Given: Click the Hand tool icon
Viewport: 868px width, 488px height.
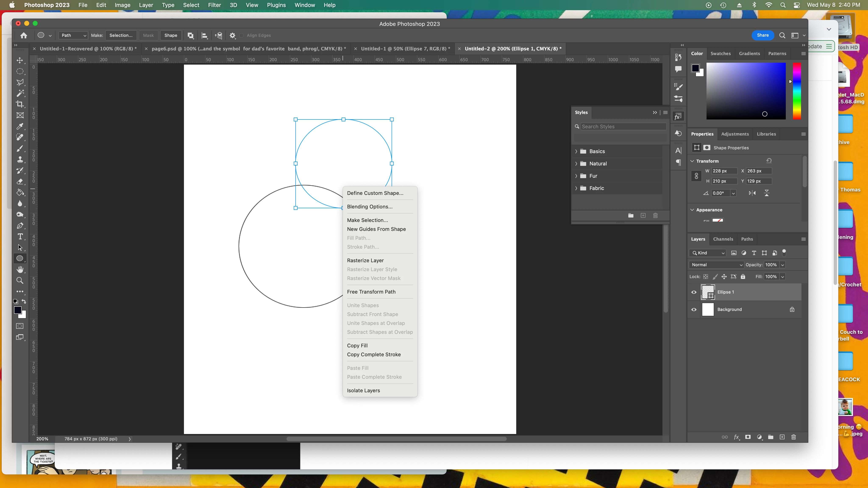Looking at the screenshot, I should (x=20, y=269).
